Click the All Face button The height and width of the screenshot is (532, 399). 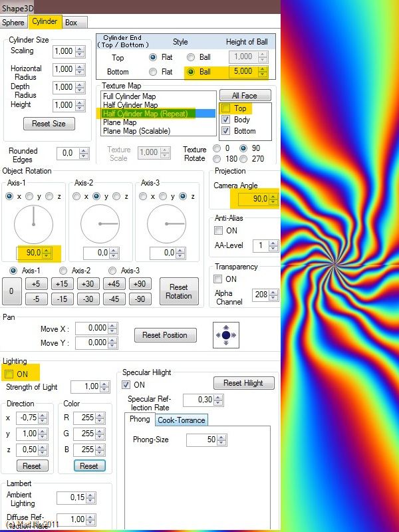pyautogui.click(x=245, y=96)
